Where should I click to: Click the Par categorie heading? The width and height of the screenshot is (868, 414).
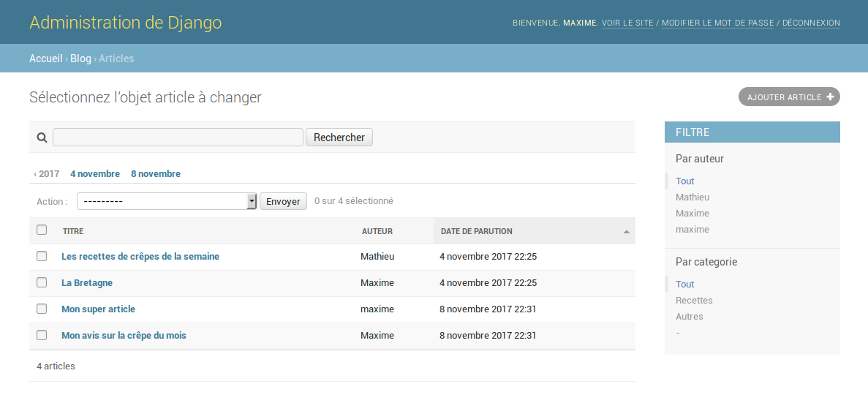click(706, 262)
